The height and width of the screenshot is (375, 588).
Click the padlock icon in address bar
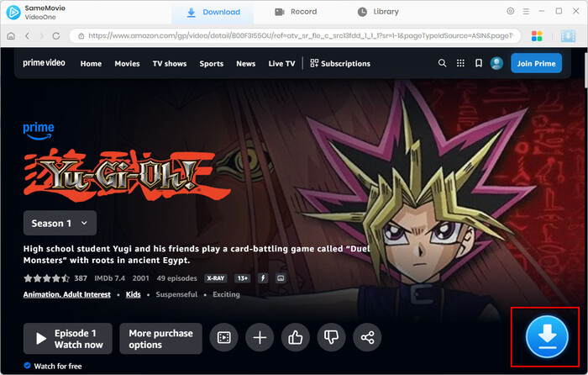pos(81,36)
